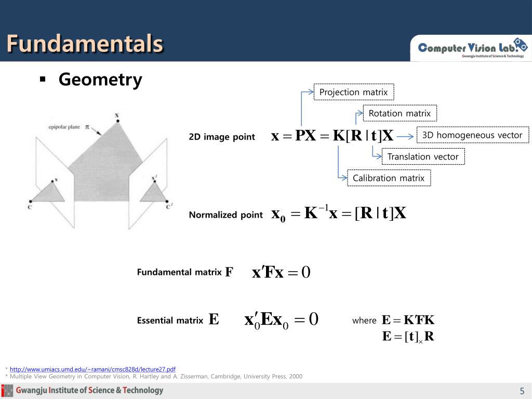Select the Multiple View Geometry reference citation
The image size is (532, 399).
[x=156, y=376]
